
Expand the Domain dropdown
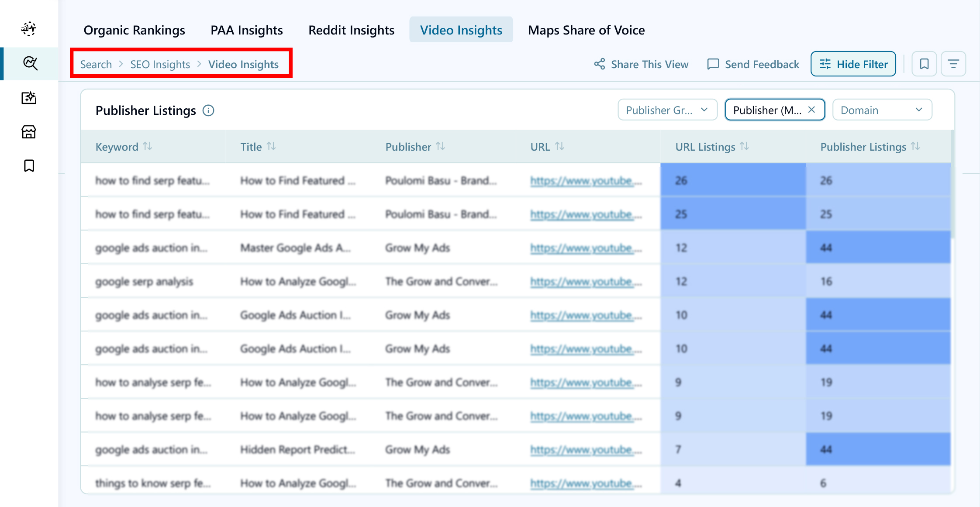pyautogui.click(x=882, y=110)
